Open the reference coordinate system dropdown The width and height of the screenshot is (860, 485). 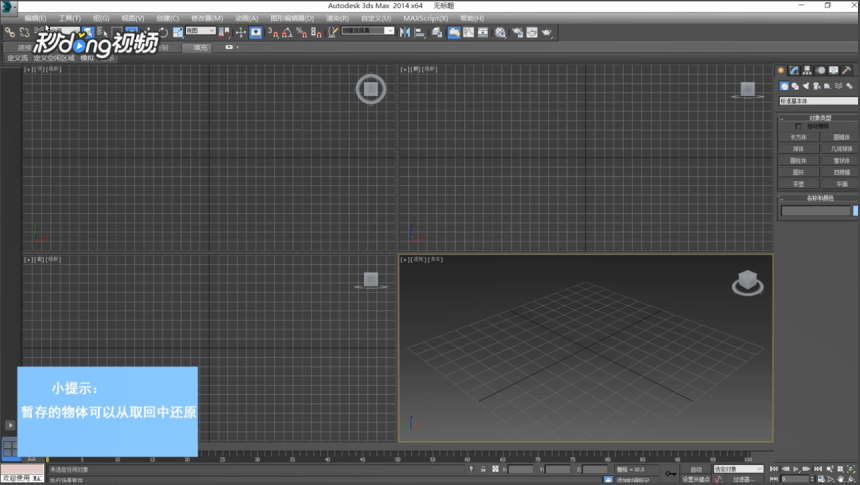point(201,31)
